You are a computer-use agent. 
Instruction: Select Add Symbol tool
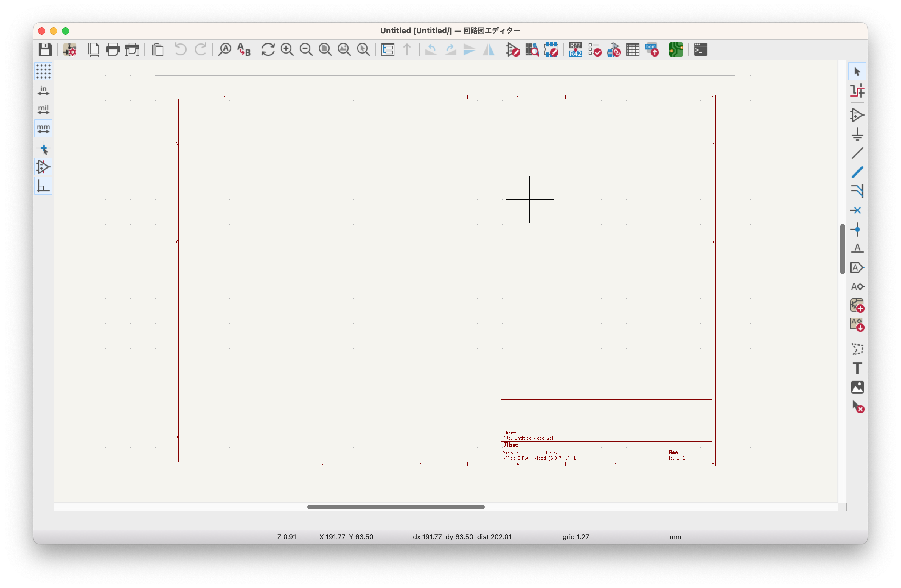point(857,115)
